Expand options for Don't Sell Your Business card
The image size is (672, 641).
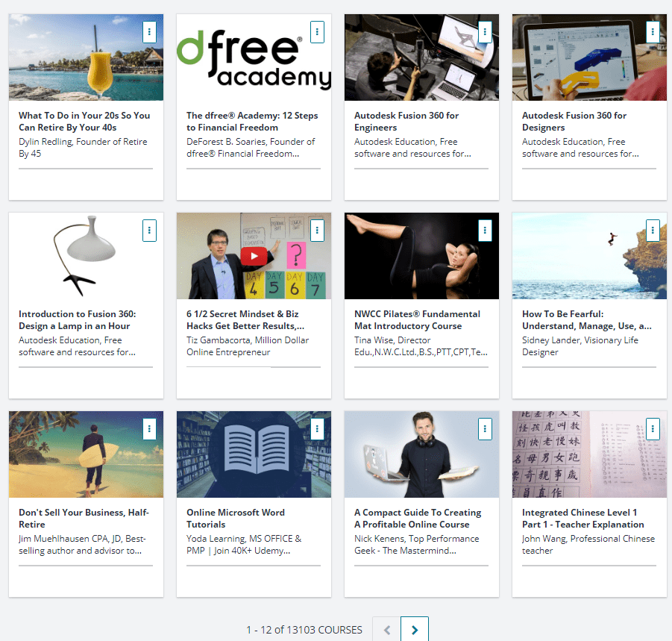point(149,429)
